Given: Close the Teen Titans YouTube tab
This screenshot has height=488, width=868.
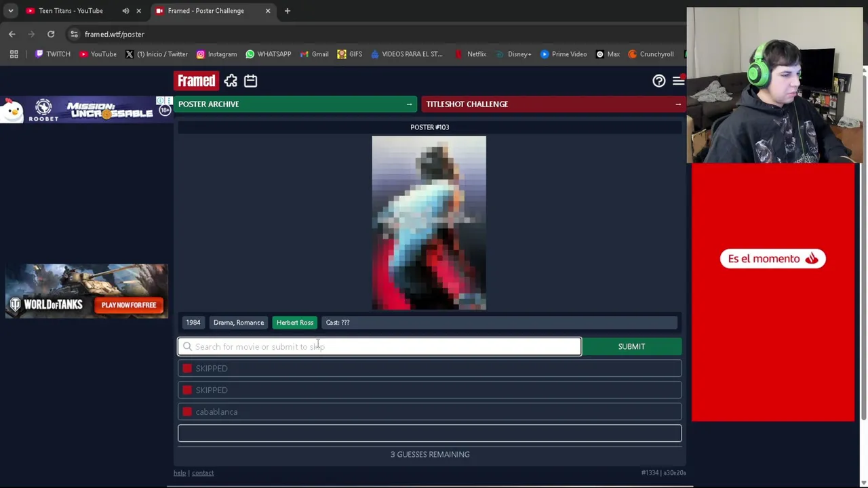Looking at the screenshot, I should point(138,11).
